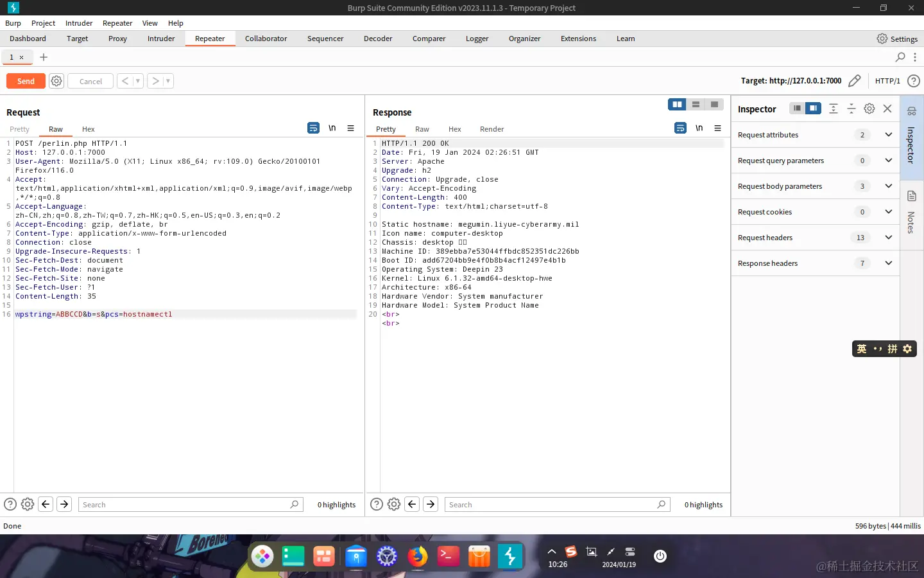Open request search help icon
This screenshot has width=924, height=578.
point(10,504)
